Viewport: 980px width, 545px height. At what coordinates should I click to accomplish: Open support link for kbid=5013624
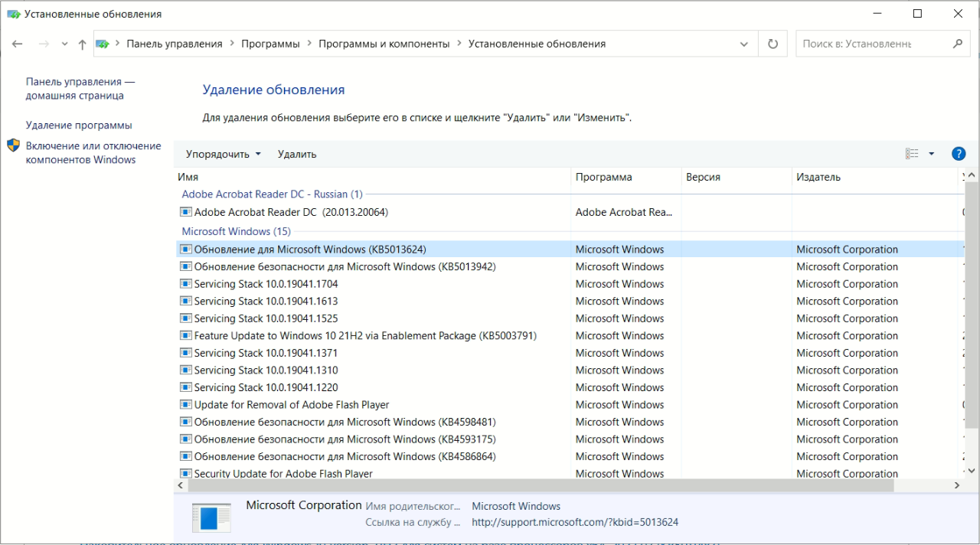pyautogui.click(x=575, y=523)
